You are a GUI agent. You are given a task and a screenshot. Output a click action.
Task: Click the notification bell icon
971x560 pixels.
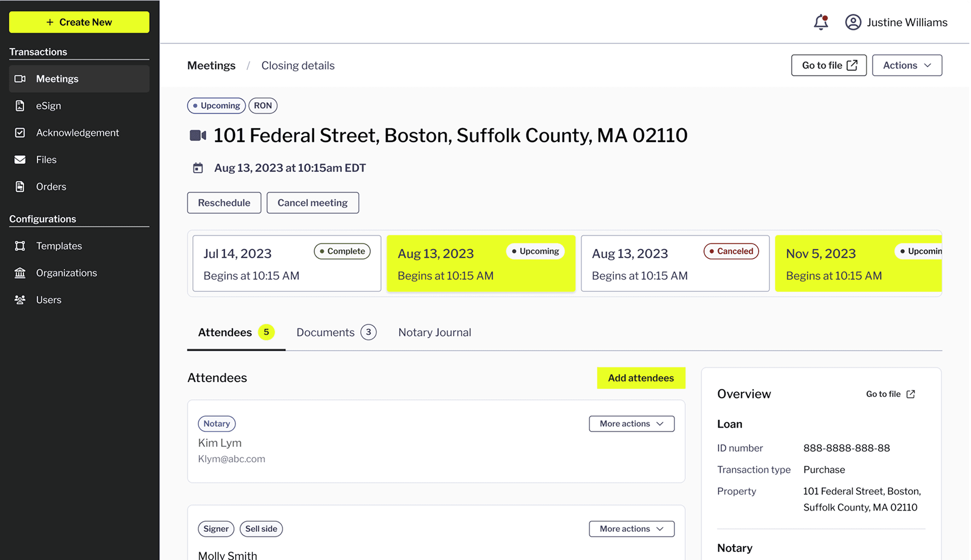coord(820,22)
